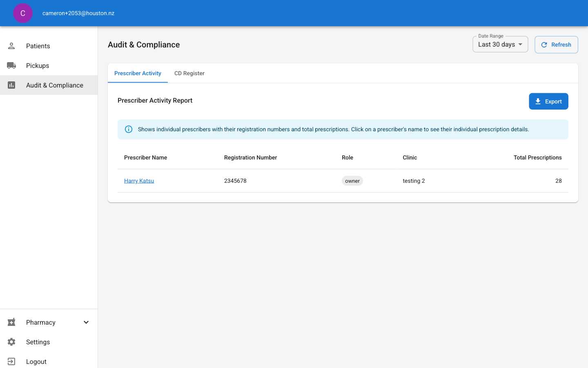Screen dimensions: 588x368
Task: Click the Logout exit icon
Action: pyautogui.click(x=11, y=361)
